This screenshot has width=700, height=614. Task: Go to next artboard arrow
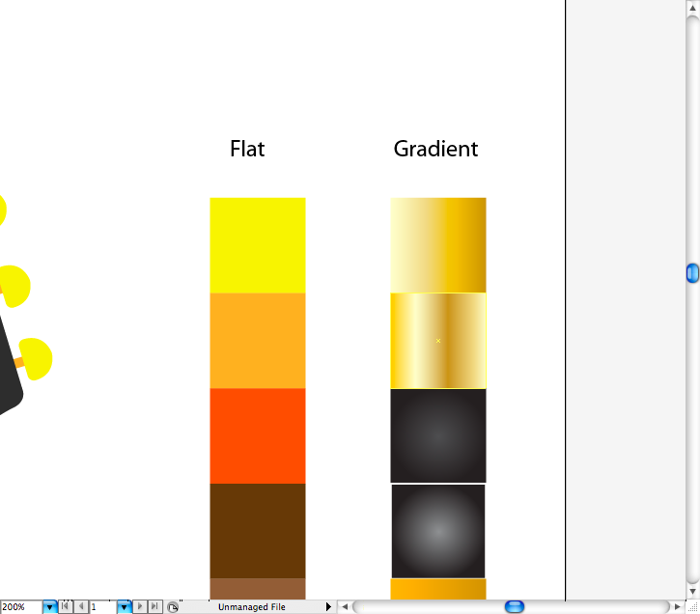click(x=140, y=607)
